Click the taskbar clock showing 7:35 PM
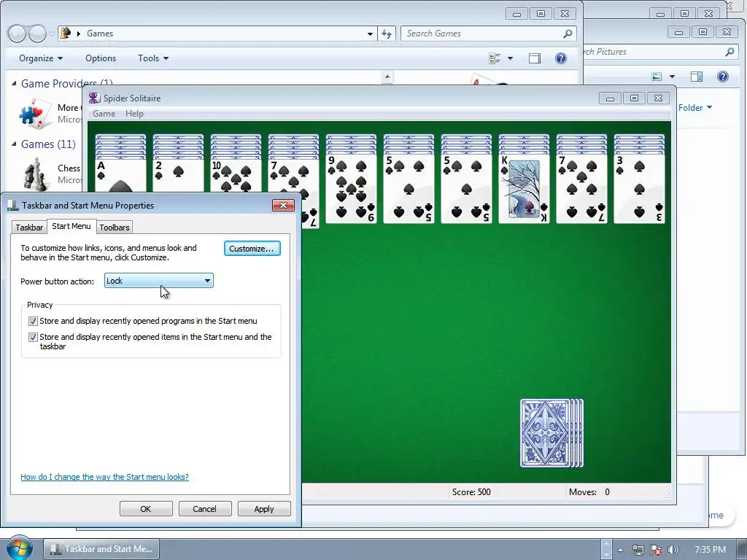Image resolution: width=747 pixels, height=560 pixels. [710, 550]
